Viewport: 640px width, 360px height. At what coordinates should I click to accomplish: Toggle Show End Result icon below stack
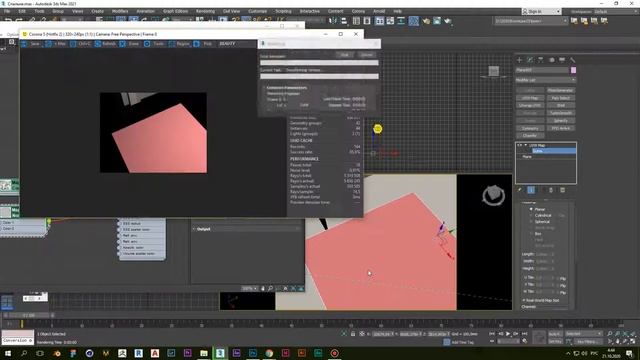coord(531,190)
